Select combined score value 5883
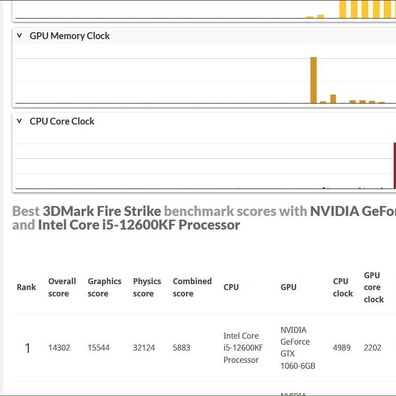The height and width of the screenshot is (396, 396). tap(181, 348)
